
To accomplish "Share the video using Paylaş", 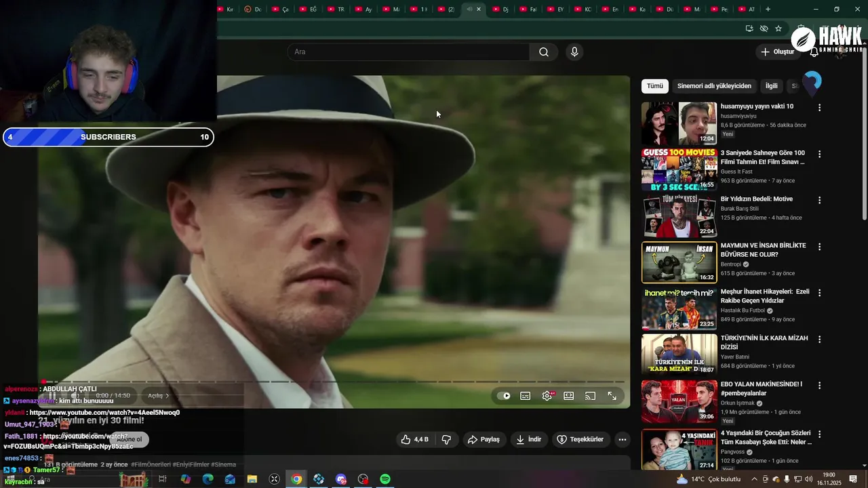I will (x=484, y=439).
